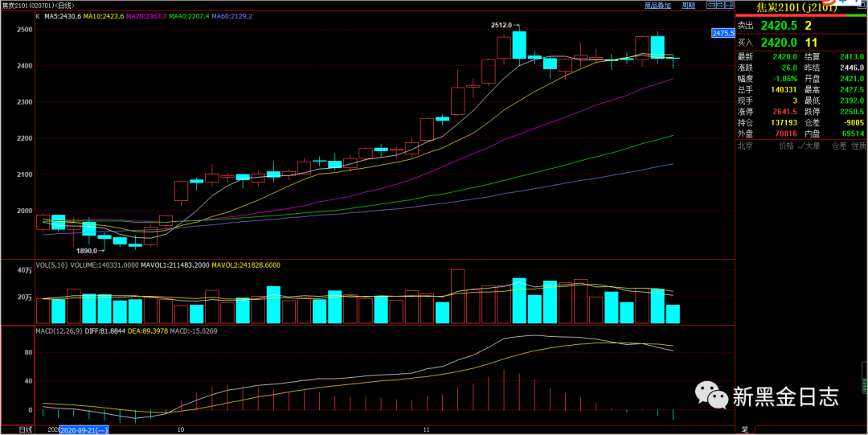
Task: Click the DIFF:81.8844 MACD value
Action: tap(107, 331)
